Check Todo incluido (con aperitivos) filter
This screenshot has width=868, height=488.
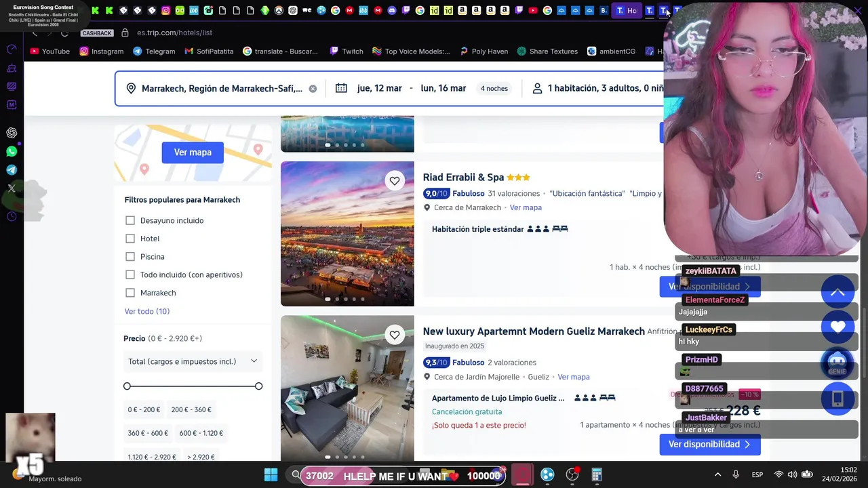(x=130, y=274)
